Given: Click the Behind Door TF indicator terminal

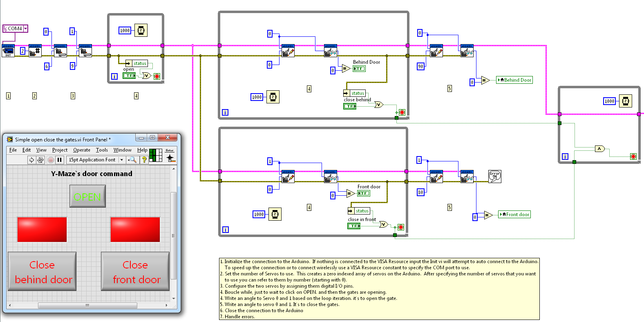Looking at the screenshot, I should [x=359, y=69].
